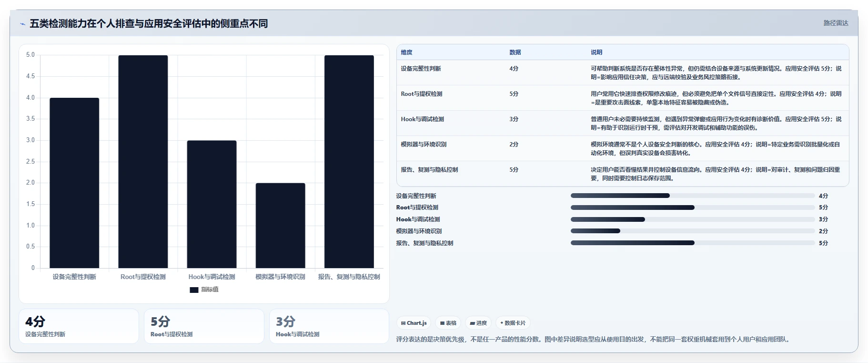Select the 报告、复测与隐私控制 table row name

(x=429, y=170)
